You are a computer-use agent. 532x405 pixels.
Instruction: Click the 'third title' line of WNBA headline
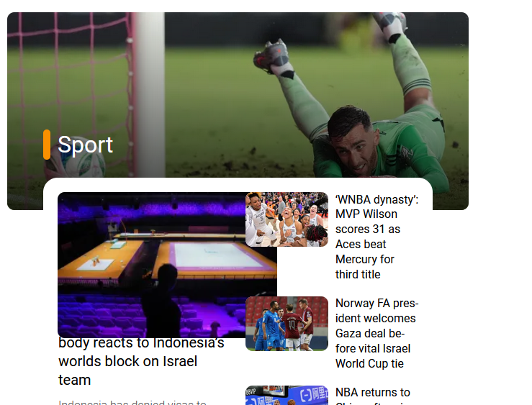[x=358, y=274]
